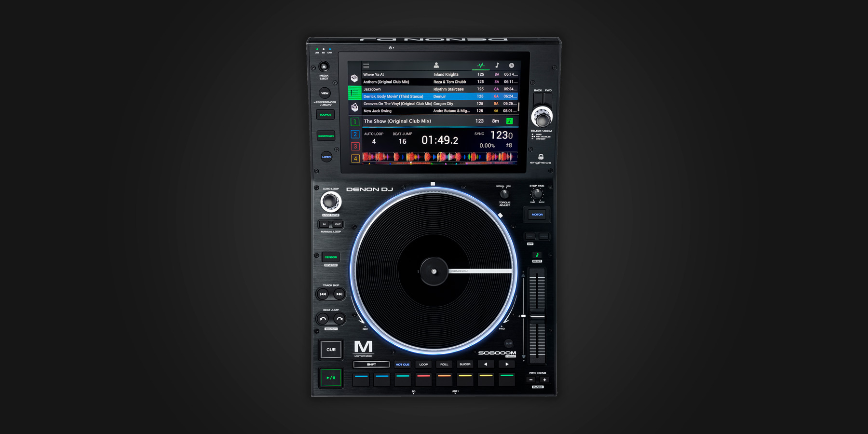This screenshot has height=434, width=868.
Task: Skip to next track button
Action: (x=339, y=294)
